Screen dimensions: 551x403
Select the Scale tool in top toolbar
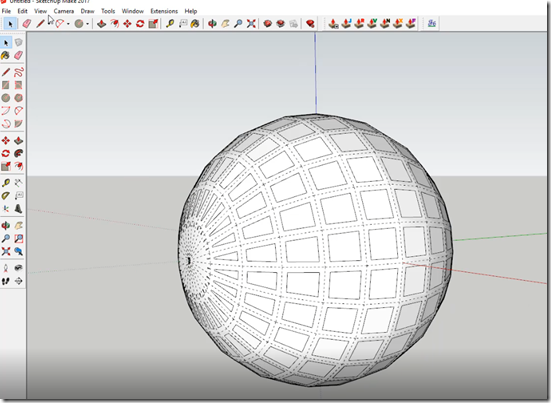[x=153, y=24]
